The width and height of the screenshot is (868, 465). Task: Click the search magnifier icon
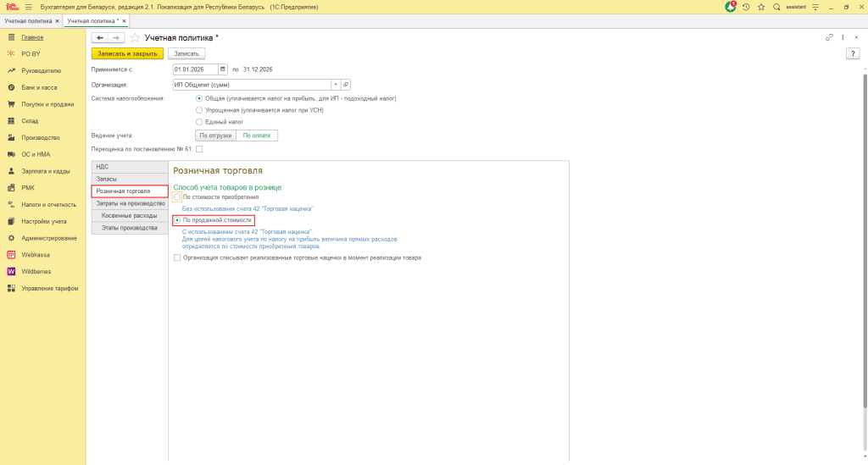pyautogui.click(x=776, y=7)
